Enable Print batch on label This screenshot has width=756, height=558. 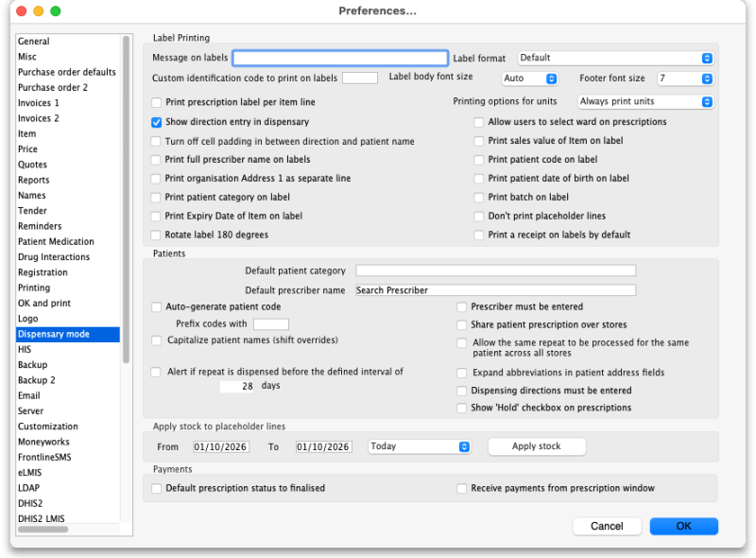point(479,198)
